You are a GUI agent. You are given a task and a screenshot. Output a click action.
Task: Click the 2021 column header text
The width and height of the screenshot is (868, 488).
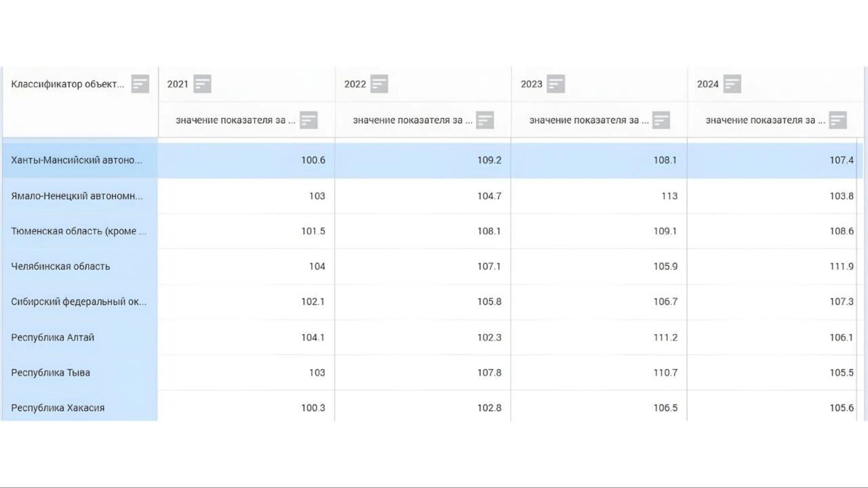pyautogui.click(x=178, y=84)
